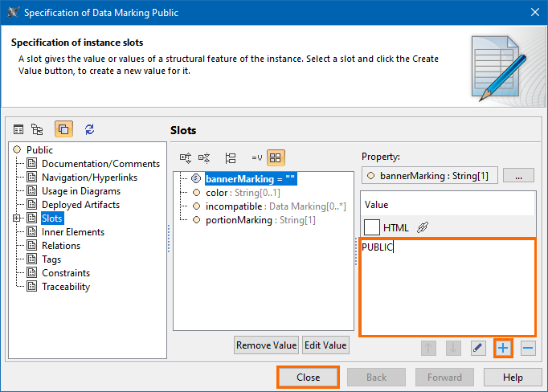
Task: Click the pencil edit icon
Action: (x=478, y=348)
